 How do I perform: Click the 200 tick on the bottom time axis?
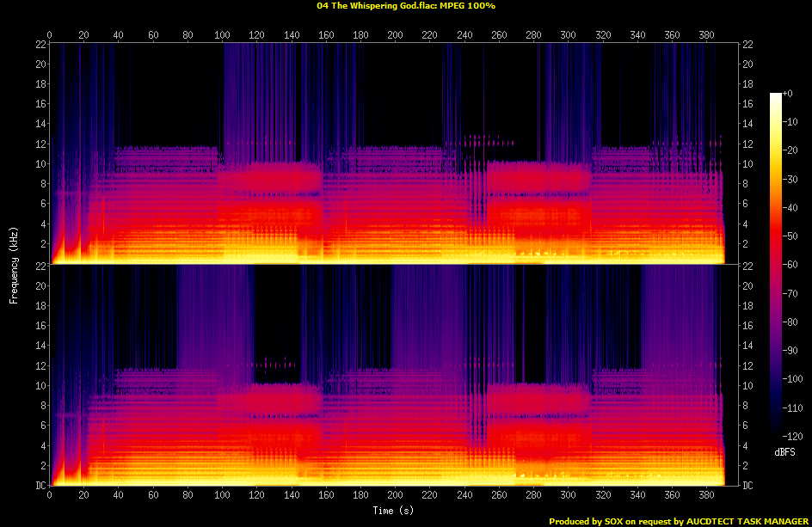coord(395,496)
